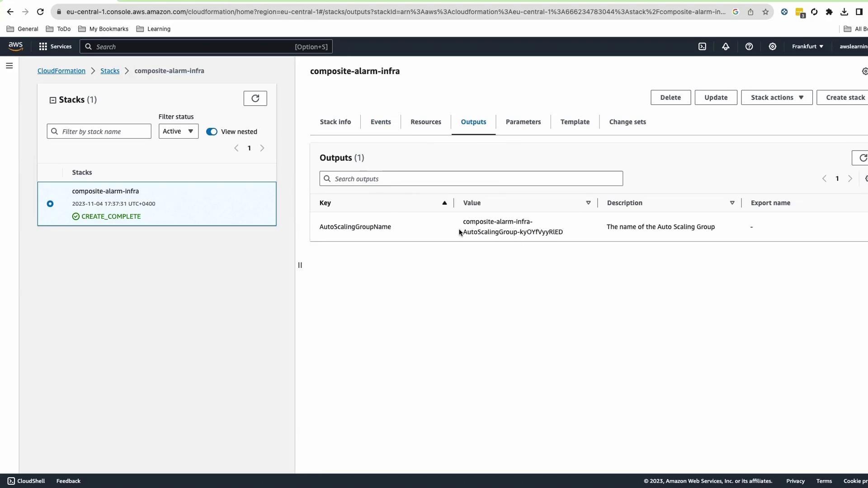Viewport: 868px width, 488px height.
Task: Select the composite-alarm-infra stack radio button
Action: pos(50,204)
